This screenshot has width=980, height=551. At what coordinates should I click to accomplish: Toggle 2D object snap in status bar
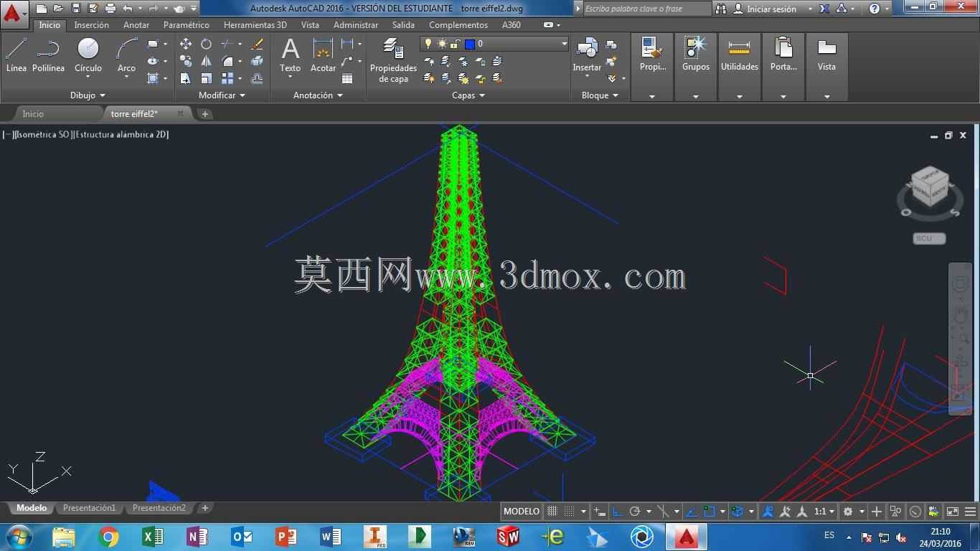[x=710, y=512]
